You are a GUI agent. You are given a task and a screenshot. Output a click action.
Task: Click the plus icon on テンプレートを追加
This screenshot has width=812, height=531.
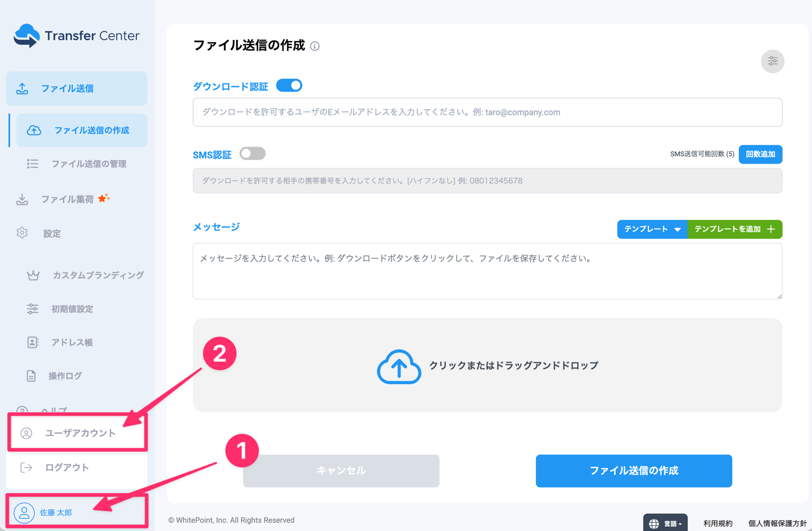point(771,229)
